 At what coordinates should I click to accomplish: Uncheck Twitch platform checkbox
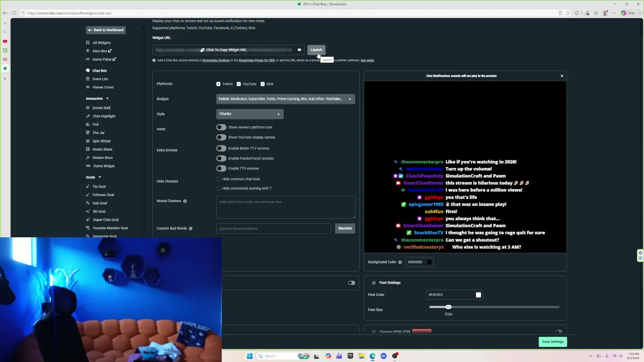point(218,84)
